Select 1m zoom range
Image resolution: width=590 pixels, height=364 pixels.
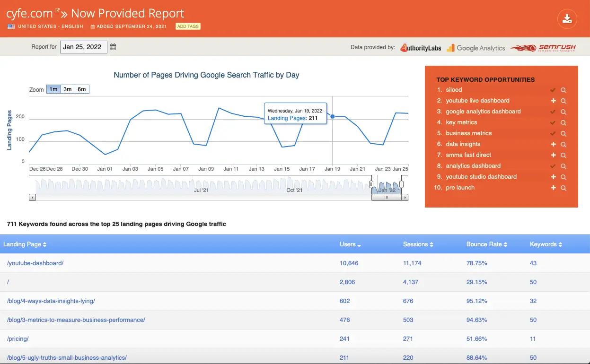pyautogui.click(x=53, y=89)
